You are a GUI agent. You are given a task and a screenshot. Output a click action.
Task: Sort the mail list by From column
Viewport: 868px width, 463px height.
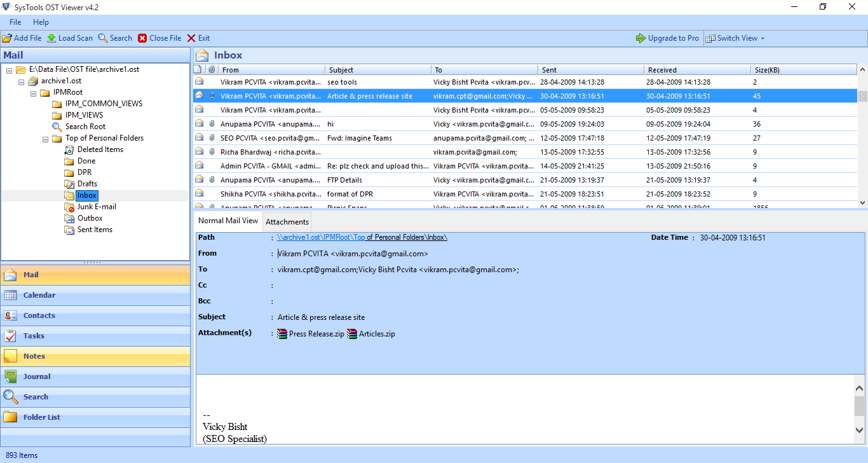tap(271, 70)
